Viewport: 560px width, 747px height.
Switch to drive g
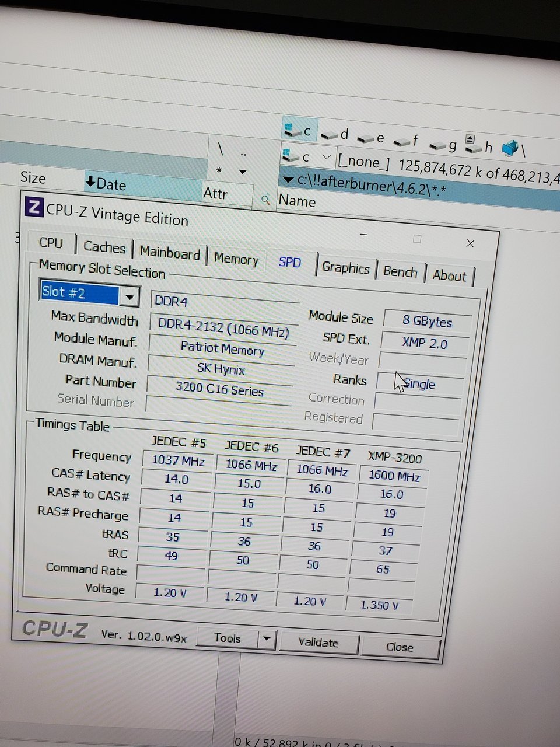pos(443,145)
